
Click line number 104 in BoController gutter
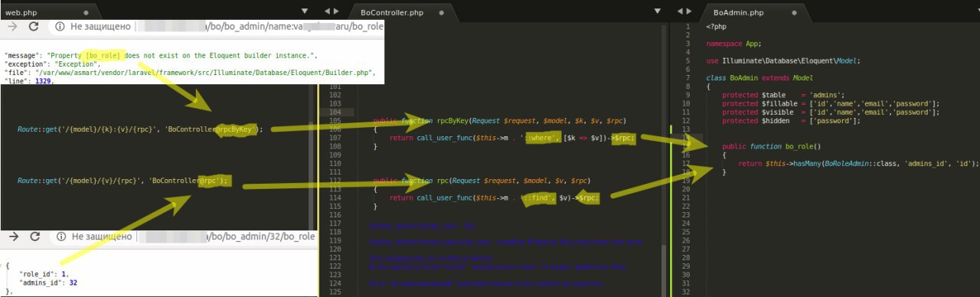[335, 112]
